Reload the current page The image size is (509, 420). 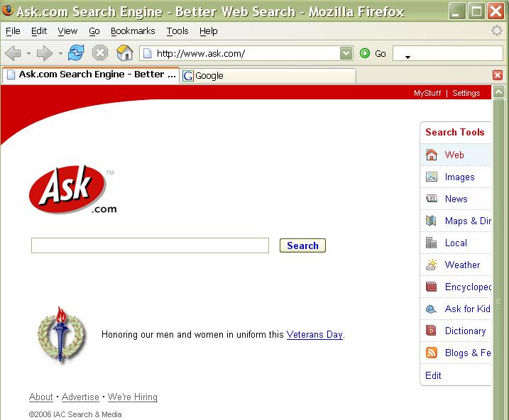pos(76,52)
